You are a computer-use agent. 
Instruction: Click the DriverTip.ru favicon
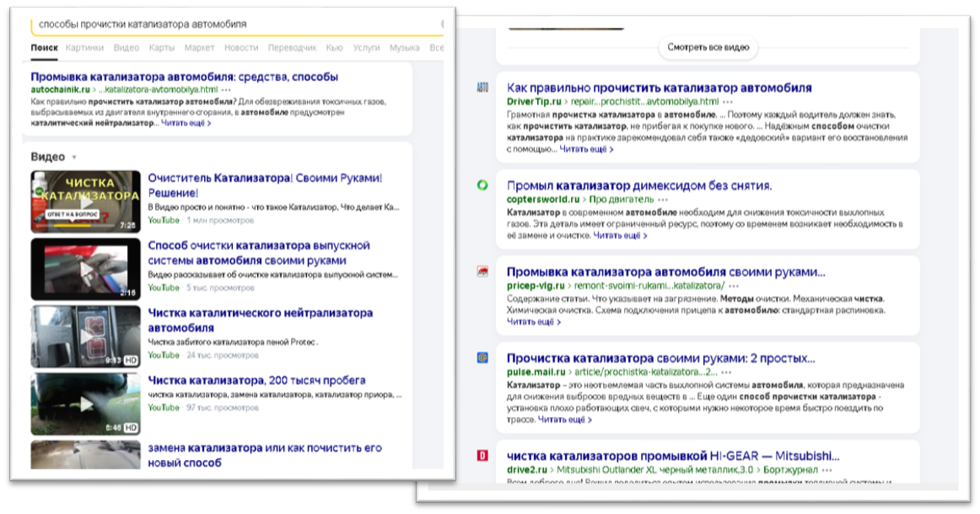[x=482, y=88]
